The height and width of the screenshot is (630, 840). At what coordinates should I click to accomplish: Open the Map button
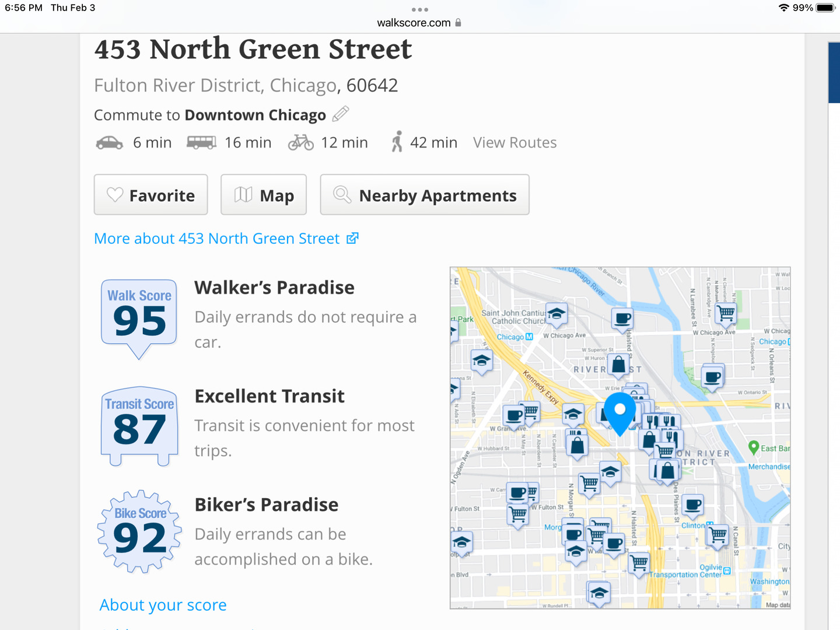point(264,195)
